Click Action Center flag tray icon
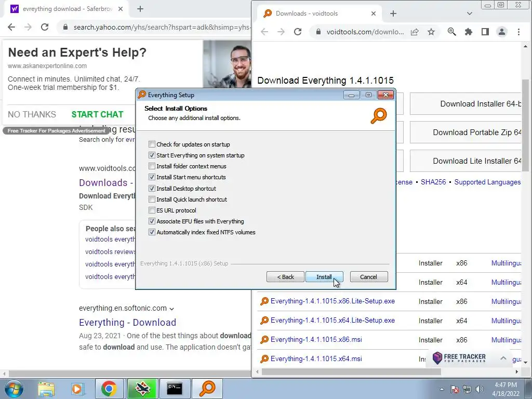 [454, 389]
